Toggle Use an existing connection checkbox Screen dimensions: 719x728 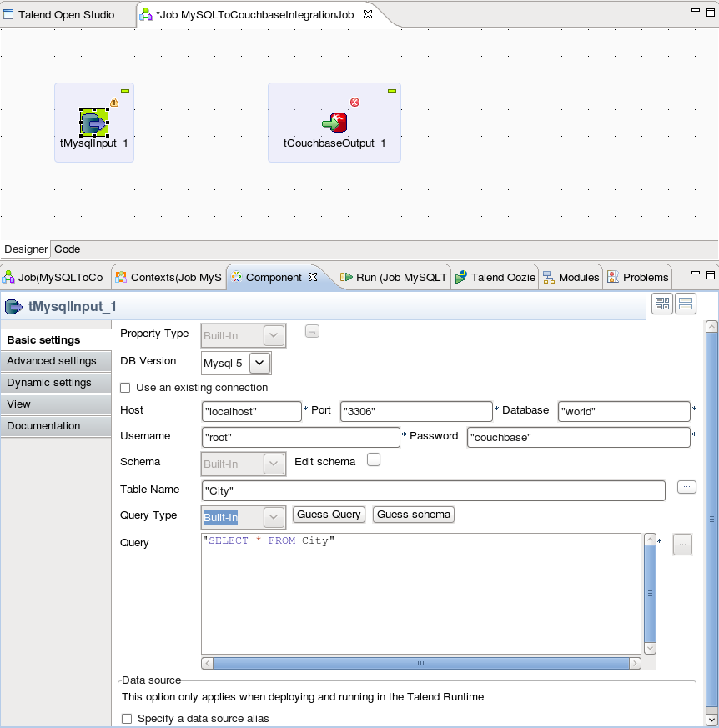(125, 388)
